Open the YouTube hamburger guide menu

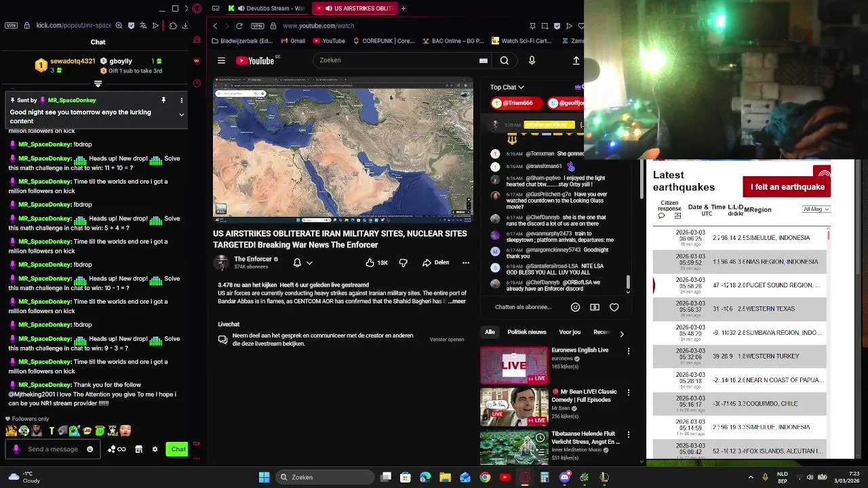click(221, 60)
